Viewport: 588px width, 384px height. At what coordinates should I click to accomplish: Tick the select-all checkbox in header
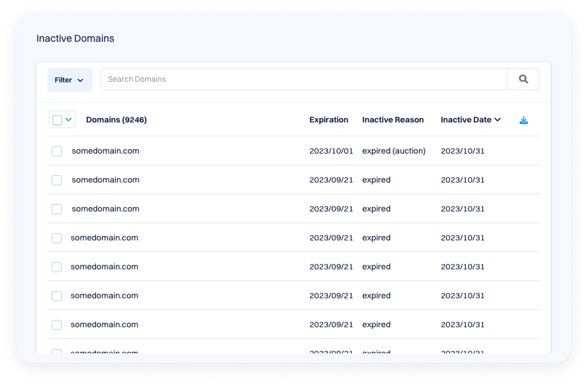57,120
